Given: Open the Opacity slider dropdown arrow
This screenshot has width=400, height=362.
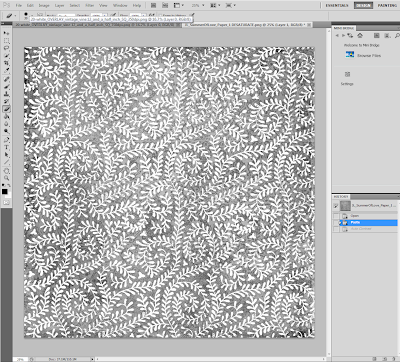Looking at the screenshot, I should [x=105, y=15].
